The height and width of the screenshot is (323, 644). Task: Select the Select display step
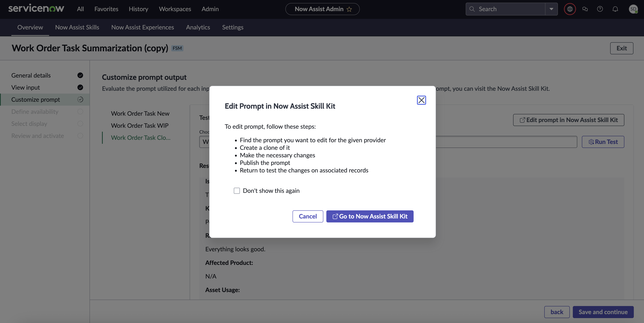click(45, 124)
